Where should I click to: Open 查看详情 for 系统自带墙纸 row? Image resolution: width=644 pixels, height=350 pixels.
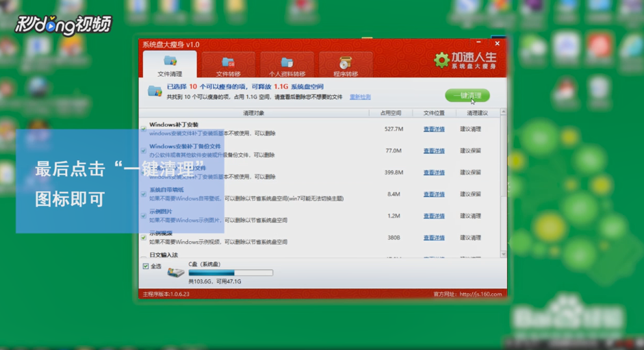[434, 194]
